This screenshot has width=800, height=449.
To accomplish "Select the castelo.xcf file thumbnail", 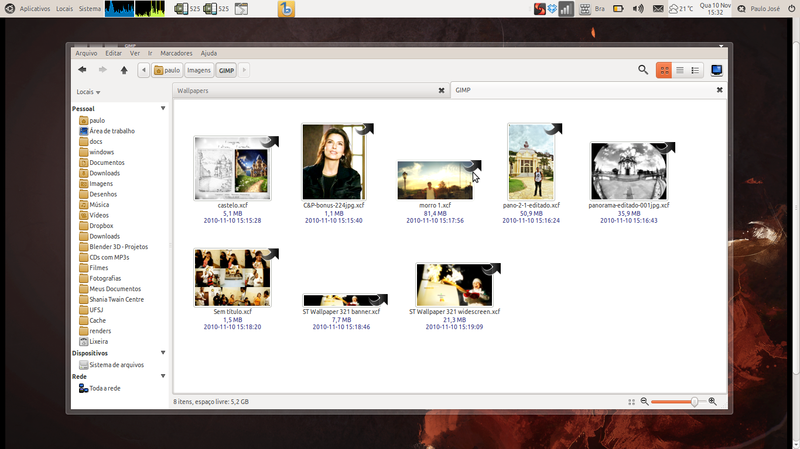I will (229, 168).
